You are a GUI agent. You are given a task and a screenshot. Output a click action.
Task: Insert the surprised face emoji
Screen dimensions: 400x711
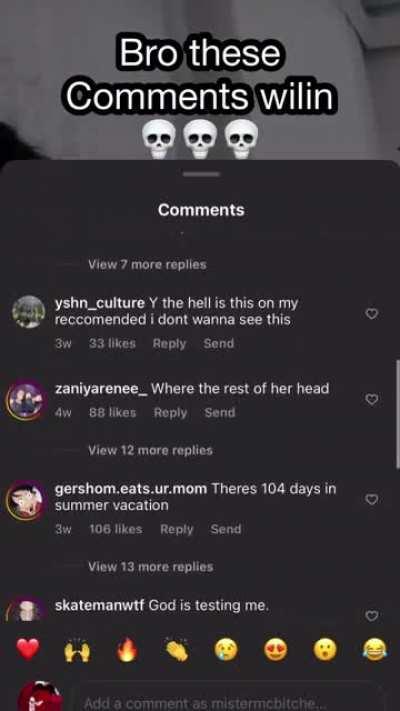325,650
